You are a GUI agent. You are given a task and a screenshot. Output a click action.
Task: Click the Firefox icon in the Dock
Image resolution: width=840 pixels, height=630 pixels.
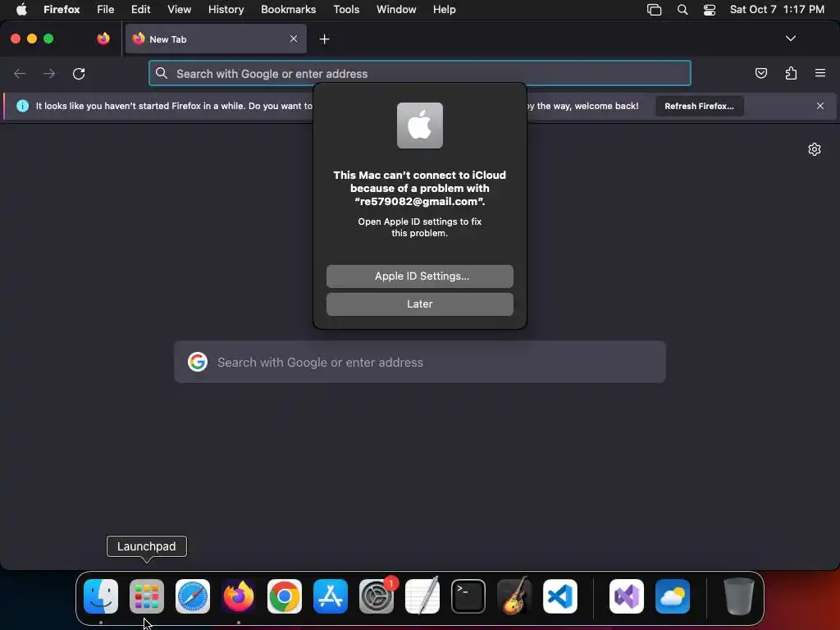click(239, 596)
